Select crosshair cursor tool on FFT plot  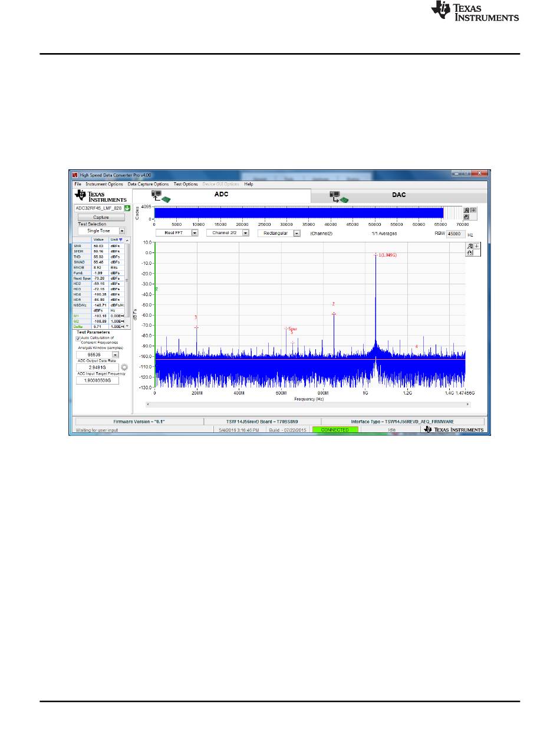coord(476,246)
